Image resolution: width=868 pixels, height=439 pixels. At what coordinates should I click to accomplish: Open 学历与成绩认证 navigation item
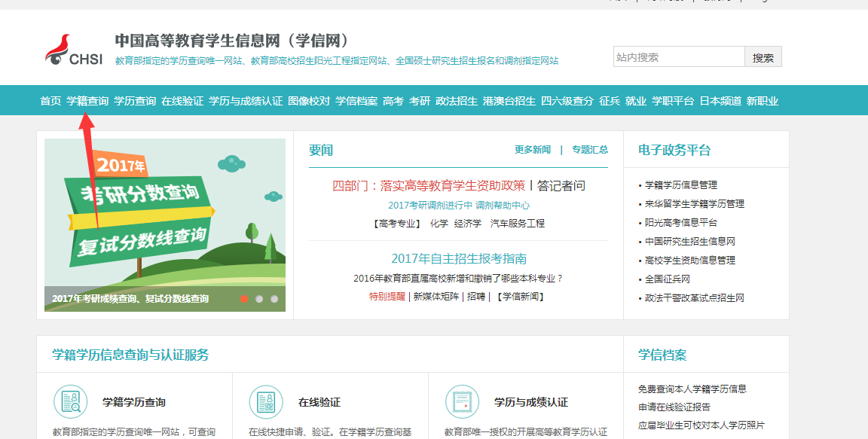[246, 101]
